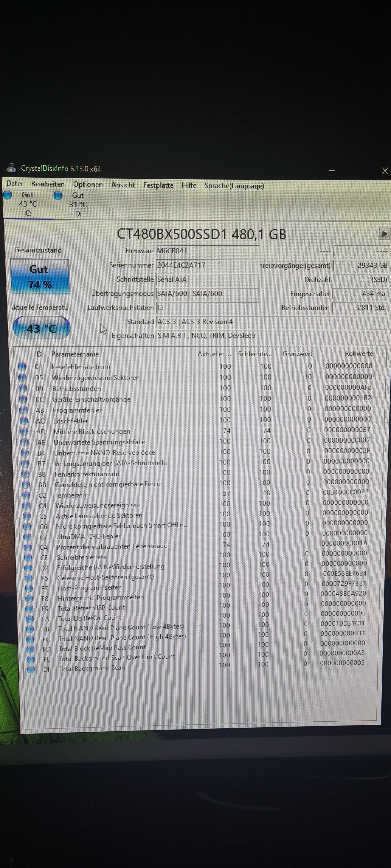Click the Rohwerte column header
Screen dimensions: 391x868
(x=359, y=353)
